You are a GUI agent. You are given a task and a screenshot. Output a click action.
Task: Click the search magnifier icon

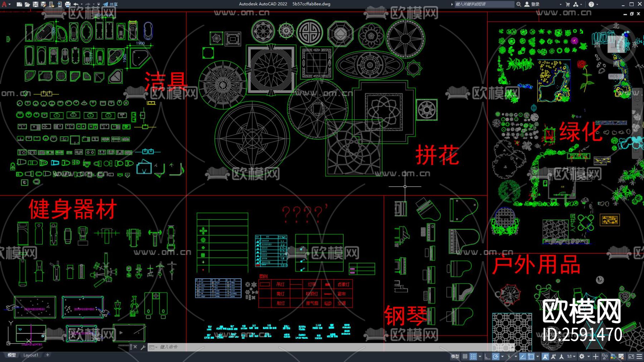pos(518,4)
